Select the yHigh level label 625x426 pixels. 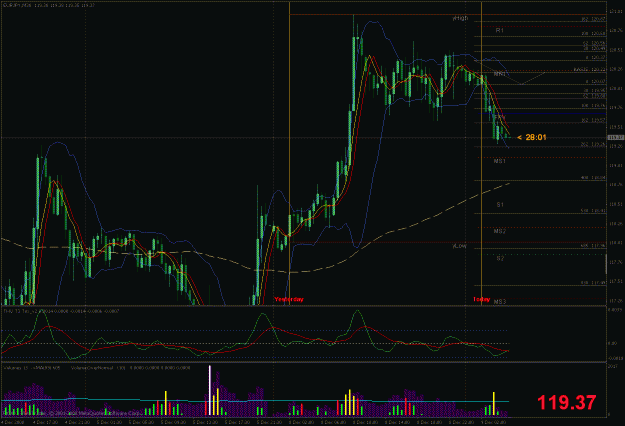coord(460,18)
